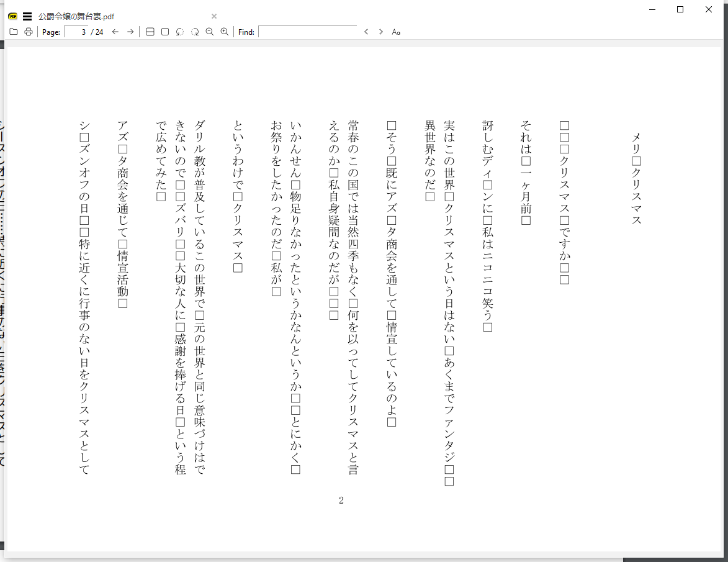Go back to the previous page

pyautogui.click(x=115, y=32)
